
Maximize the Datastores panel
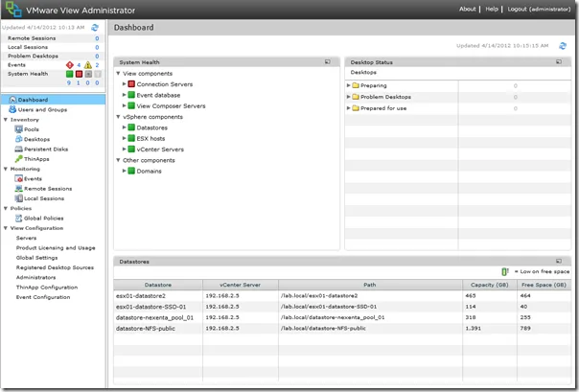click(559, 262)
